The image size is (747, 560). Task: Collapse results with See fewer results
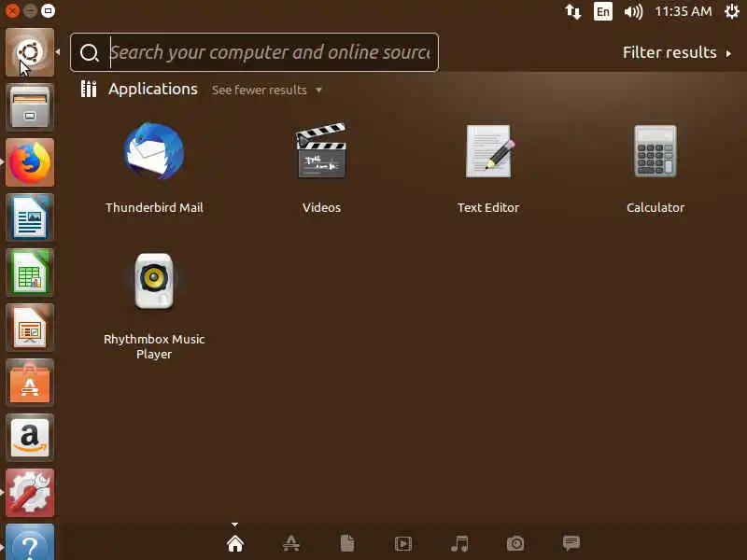[267, 90]
